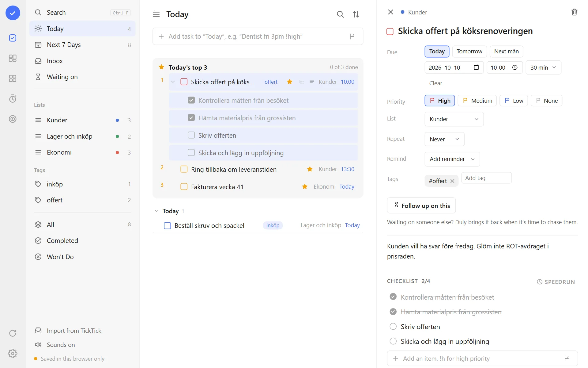Image resolution: width=588 pixels, height=368 pixels.
Task: Click the blue checkmark app logo
Action: coord(13,13)
